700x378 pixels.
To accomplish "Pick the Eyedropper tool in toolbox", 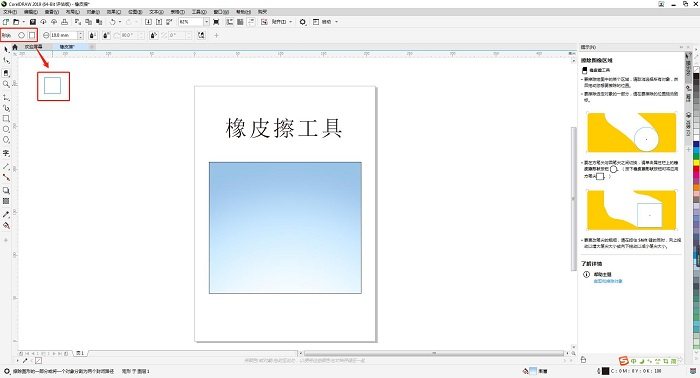I will 6,214.
